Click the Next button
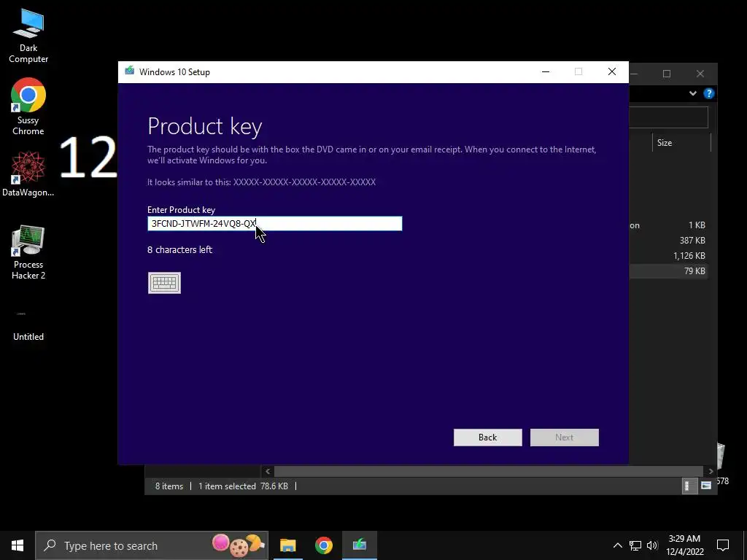 point(565,437)
